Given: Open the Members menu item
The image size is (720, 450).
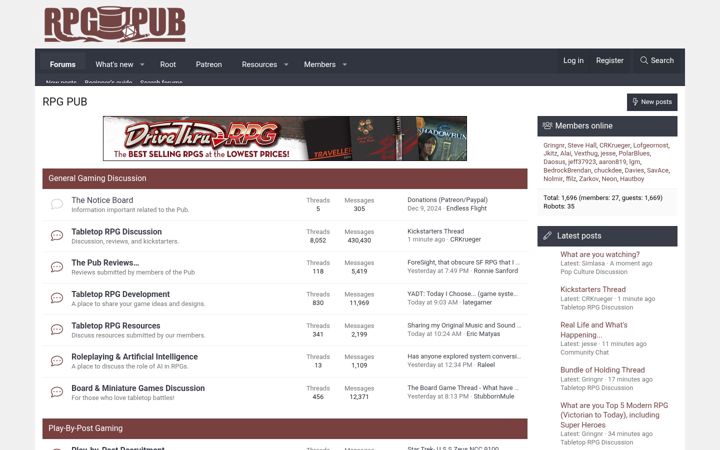Looking at the screenshot, I should click(x=320, y=64).
